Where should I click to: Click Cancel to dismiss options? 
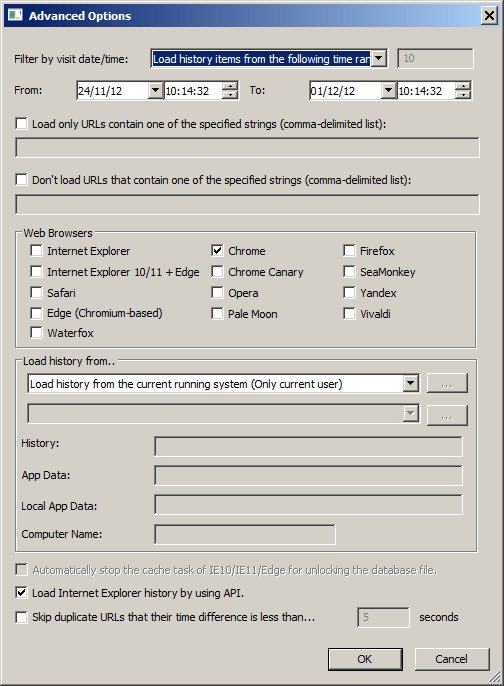coord(452,659)
